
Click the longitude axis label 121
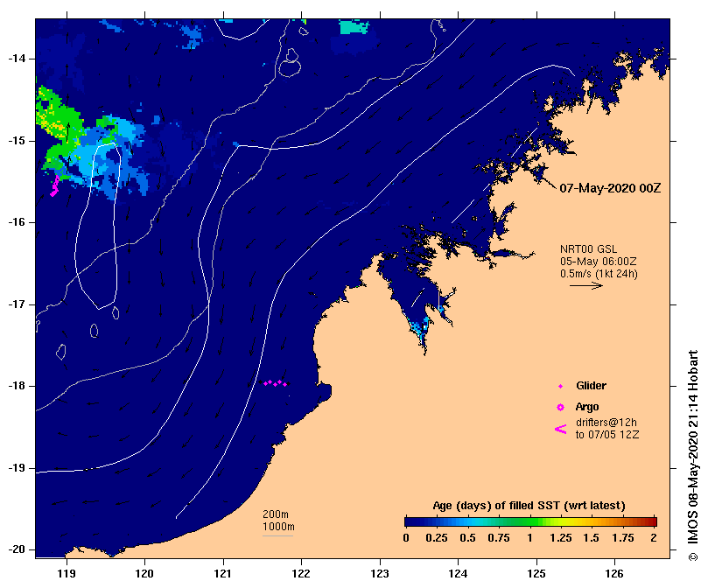tap(223, 574)
